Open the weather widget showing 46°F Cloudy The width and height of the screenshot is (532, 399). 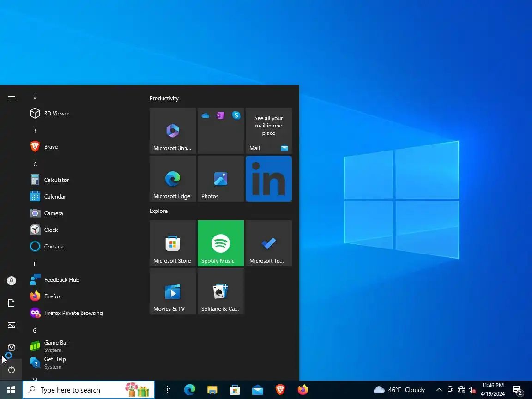tap(399, 390)
